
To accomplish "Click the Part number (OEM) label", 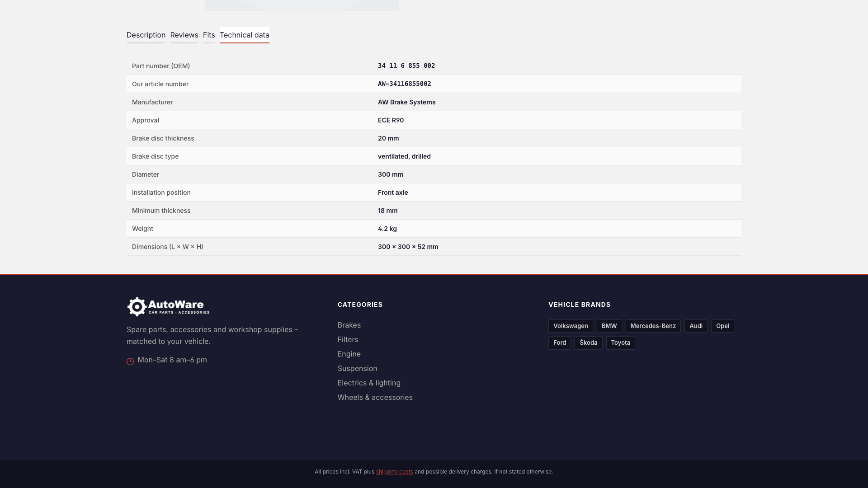I will (x=161, y=66).
